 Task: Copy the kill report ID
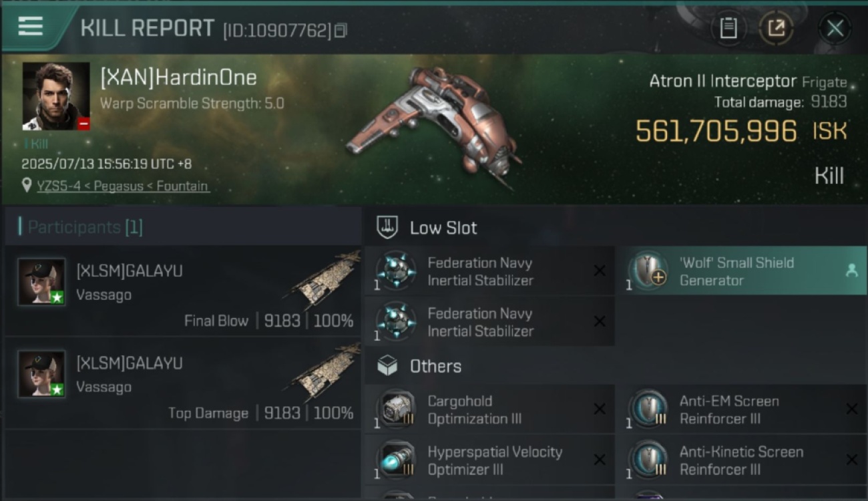(x=341, y=30)
